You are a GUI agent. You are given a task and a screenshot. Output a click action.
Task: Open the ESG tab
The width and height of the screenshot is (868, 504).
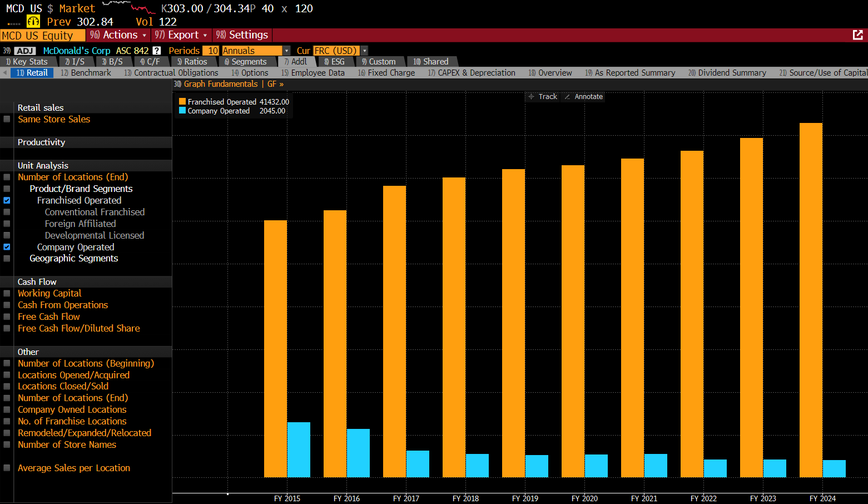[x=334, y=62]
